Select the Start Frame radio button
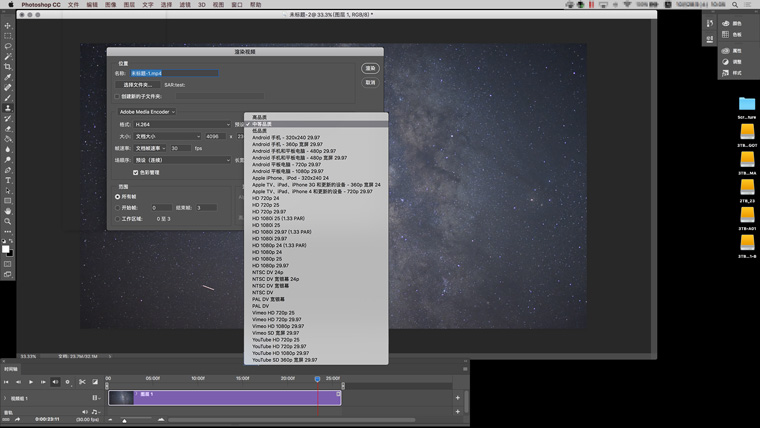Viewport: 760px width, 428px height. (117, 208)
